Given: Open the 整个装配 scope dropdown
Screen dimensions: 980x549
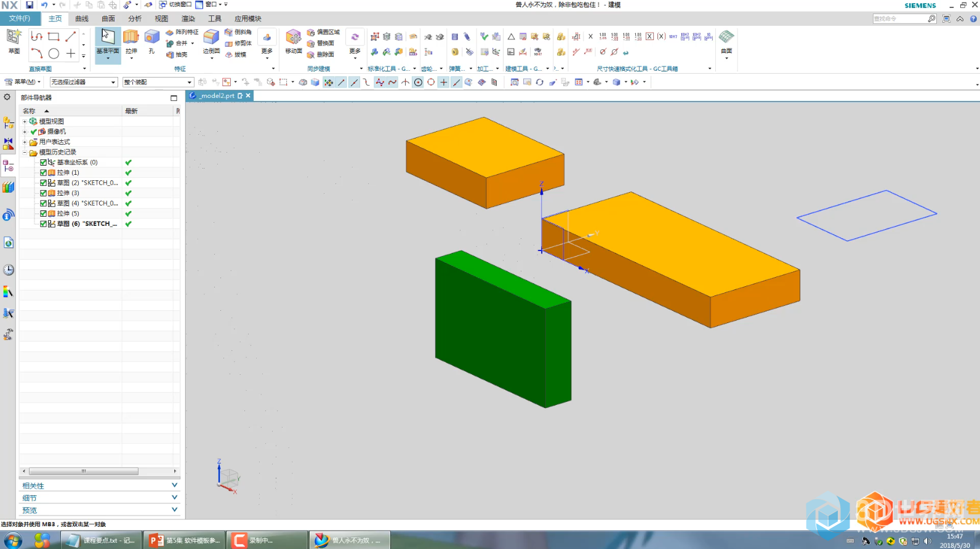Looking at the screenshot, I should click(x=158, y=82).
